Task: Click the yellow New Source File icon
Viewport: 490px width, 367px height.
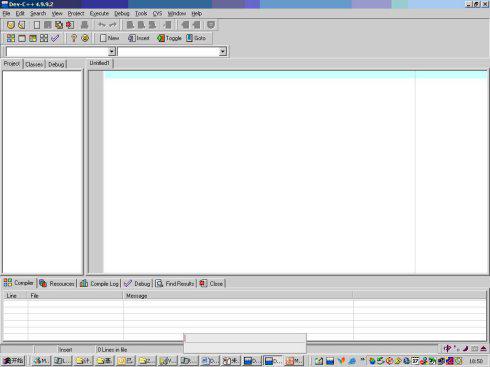Action: [x=11, y=25]
